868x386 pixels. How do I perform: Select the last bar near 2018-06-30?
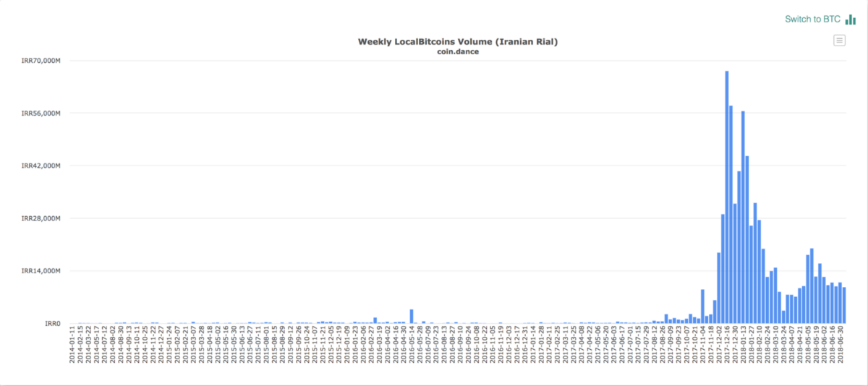(843, 305)
